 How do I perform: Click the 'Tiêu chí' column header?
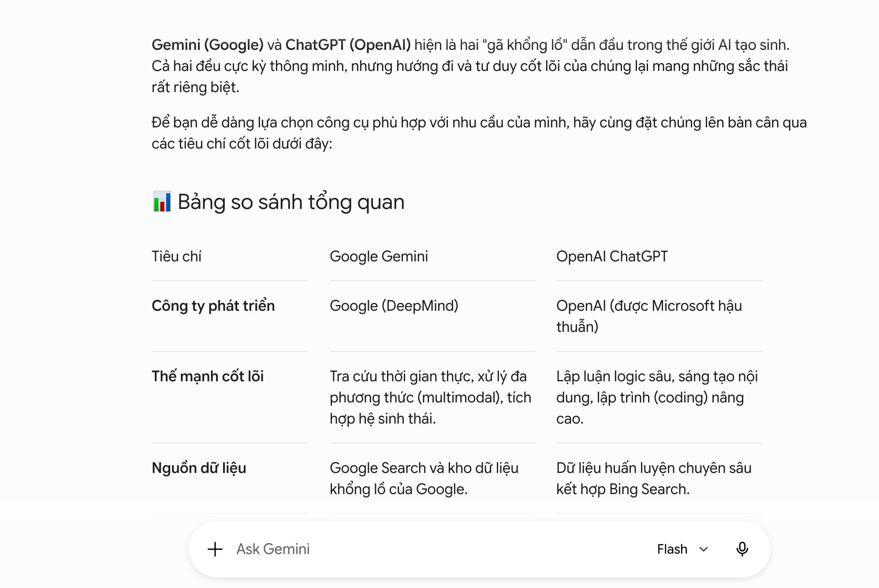coord(176,257)
